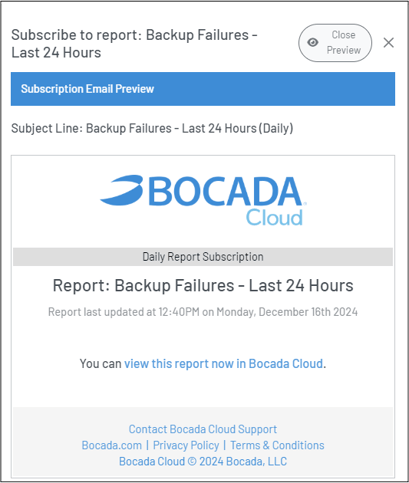Image resolution: width=409 pixels, height=483 pixels.
Task: Click the 12:40PM last updated time
Action: pyautogui.click(x=179, y=312)
